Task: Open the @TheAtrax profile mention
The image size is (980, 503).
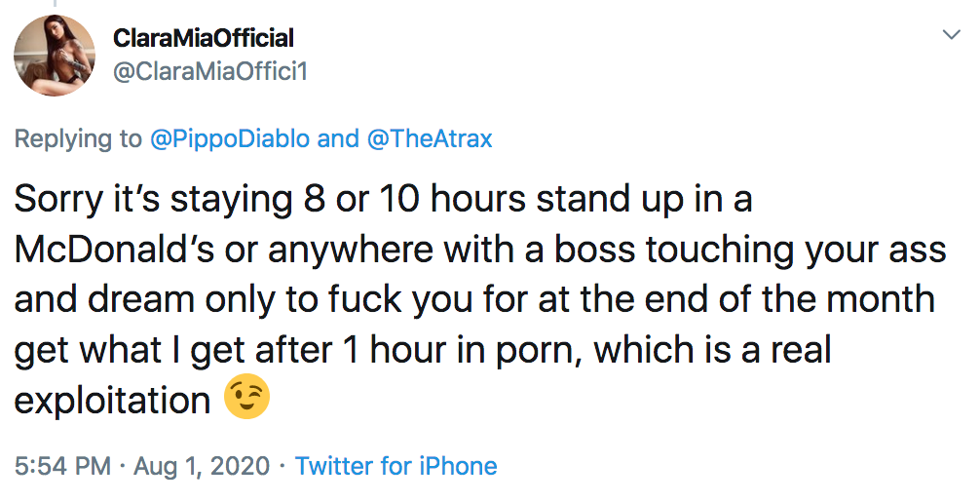Action: [430, 138]
